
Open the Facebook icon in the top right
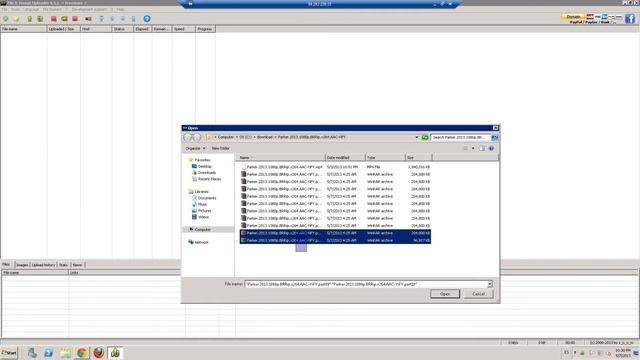(x=629, y=18)
